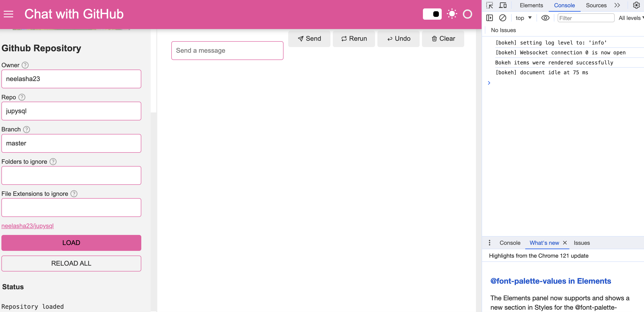The height and width of the screenshot is (312, 644).
Task: Switch to the Elements tab
Action: click(x=531, y=5)
